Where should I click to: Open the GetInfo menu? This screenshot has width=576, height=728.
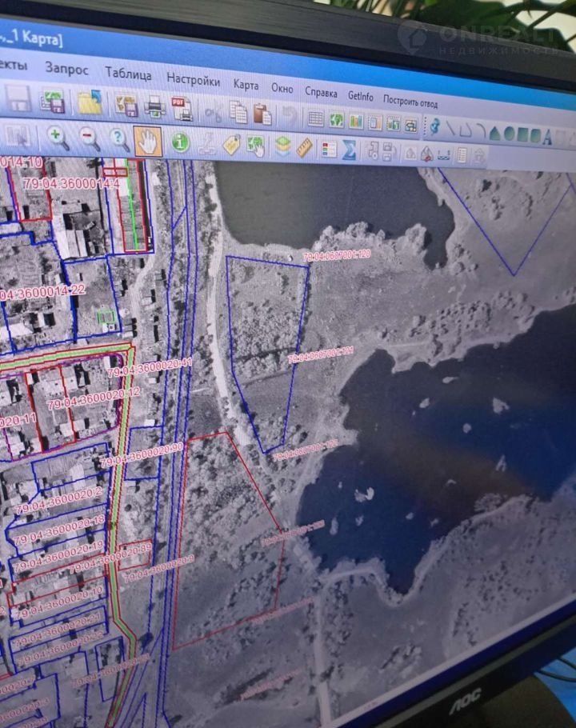tap(360, 96)
